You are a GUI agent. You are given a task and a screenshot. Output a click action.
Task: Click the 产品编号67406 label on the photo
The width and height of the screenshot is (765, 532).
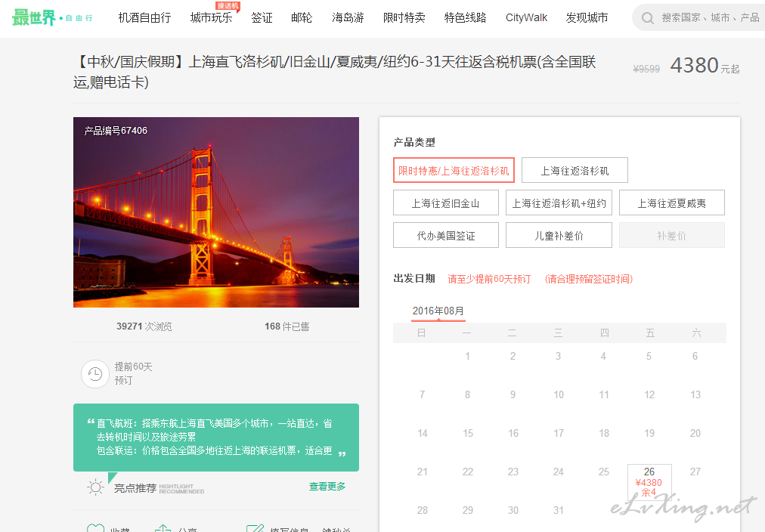116,131
